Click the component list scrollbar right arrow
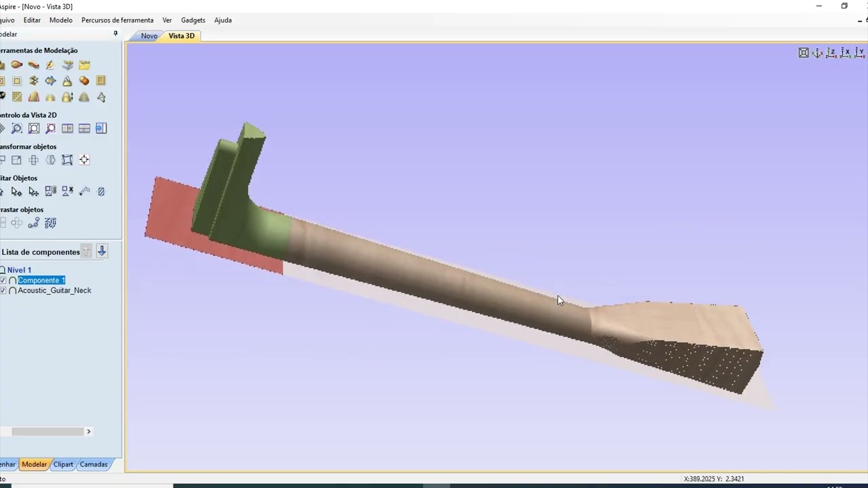 click(88, 431)
